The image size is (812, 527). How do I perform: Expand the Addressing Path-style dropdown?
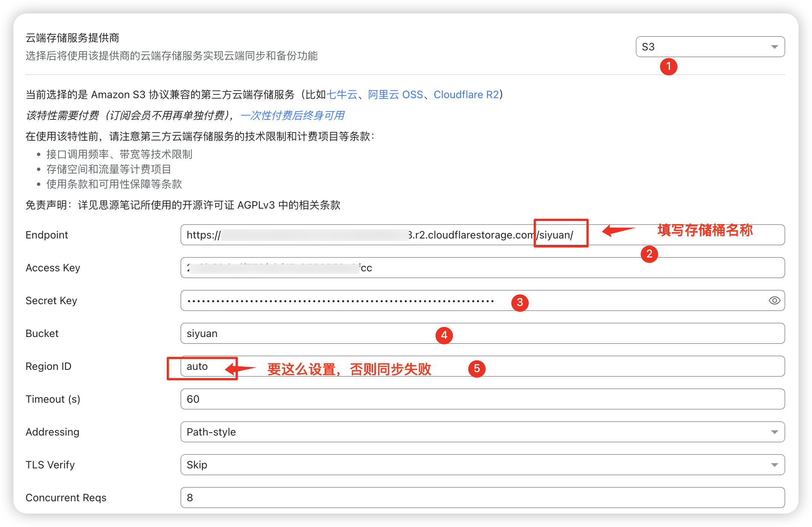click(x=482, y=432)
